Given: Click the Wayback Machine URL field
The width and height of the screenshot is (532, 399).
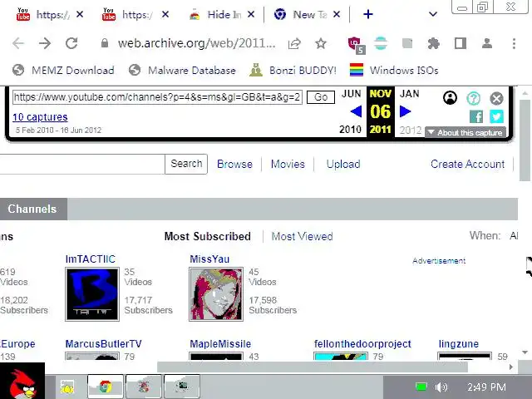Looking at the screenshot, I should (x=157, y=97).
